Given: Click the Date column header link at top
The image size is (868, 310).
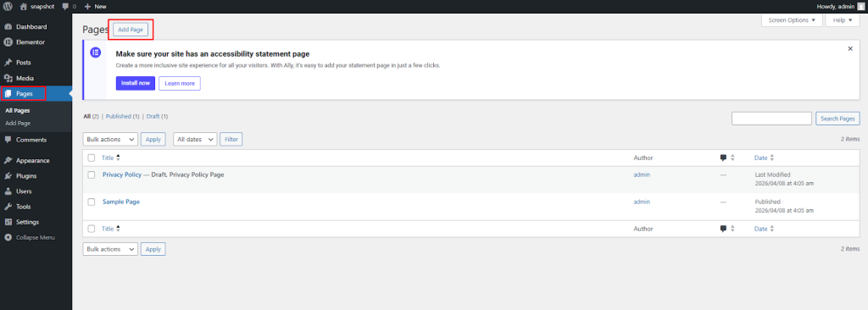Looking at the screenshot, I should point(760,158).
